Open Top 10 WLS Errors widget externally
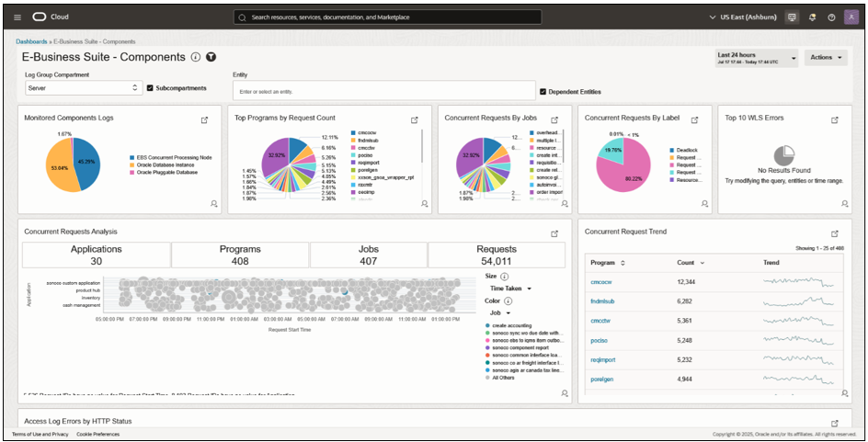Viewport: 868px width, 442px height. point(835,120)
